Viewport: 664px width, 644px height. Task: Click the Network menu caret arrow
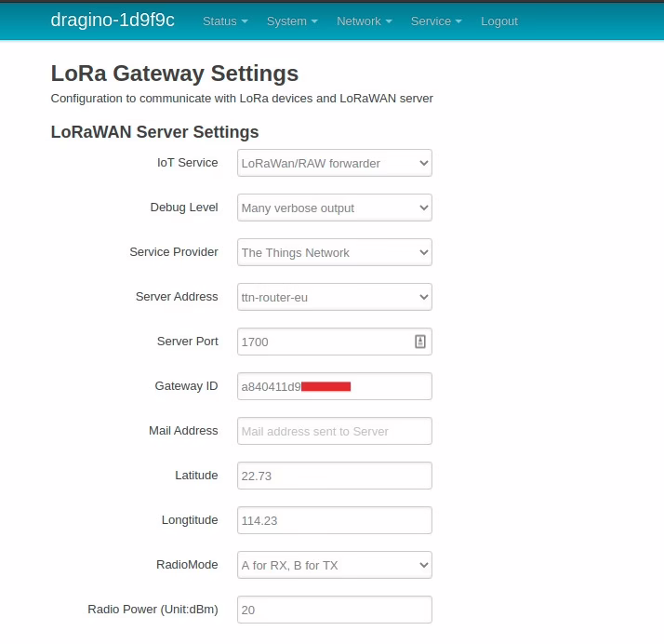388,22
